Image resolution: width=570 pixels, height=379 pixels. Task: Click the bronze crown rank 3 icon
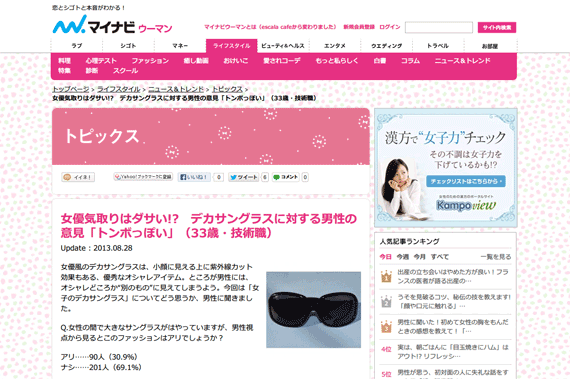point(386,326)
